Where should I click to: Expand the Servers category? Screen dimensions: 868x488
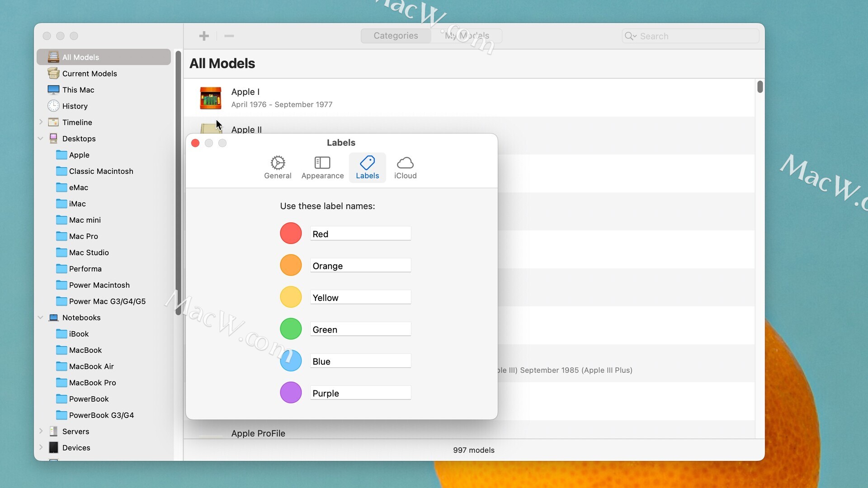(x=41, y=431)
